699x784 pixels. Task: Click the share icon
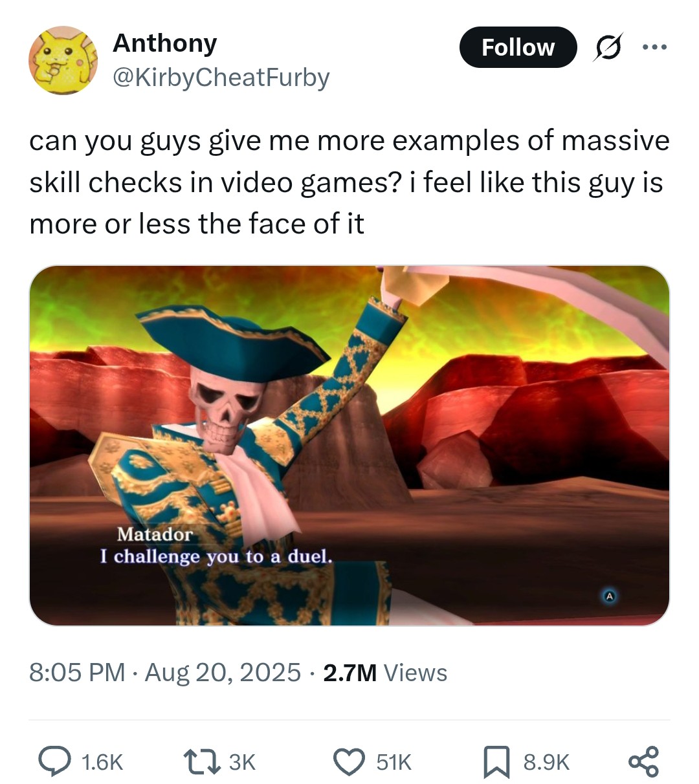click(644, 761)
